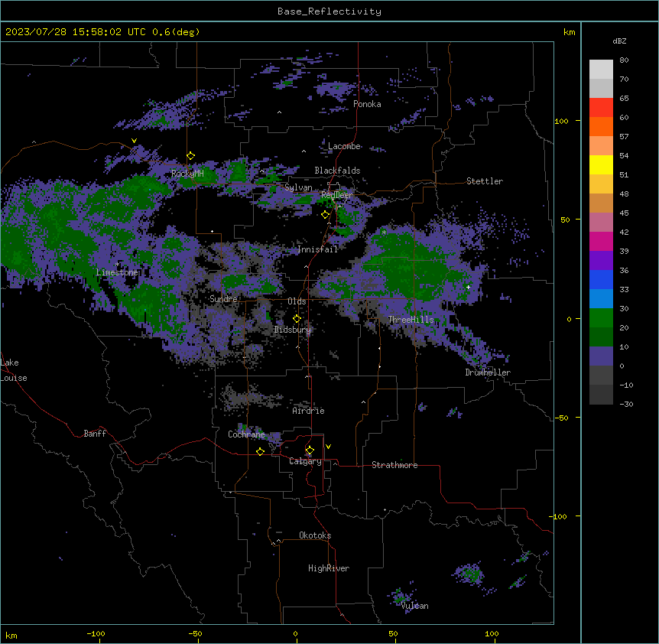The image size is (659, 644).
Task: Click the Sylvan label
Action: point(298,187)
